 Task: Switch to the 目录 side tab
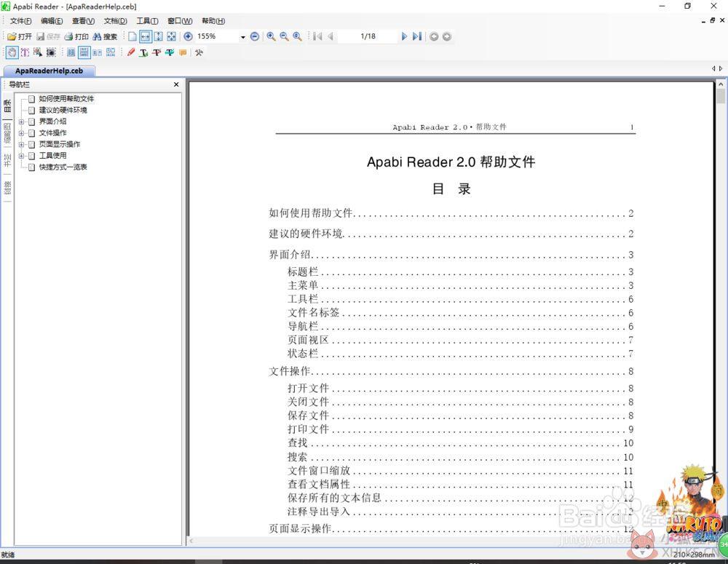pyautogui.click(x=7, y=106)
